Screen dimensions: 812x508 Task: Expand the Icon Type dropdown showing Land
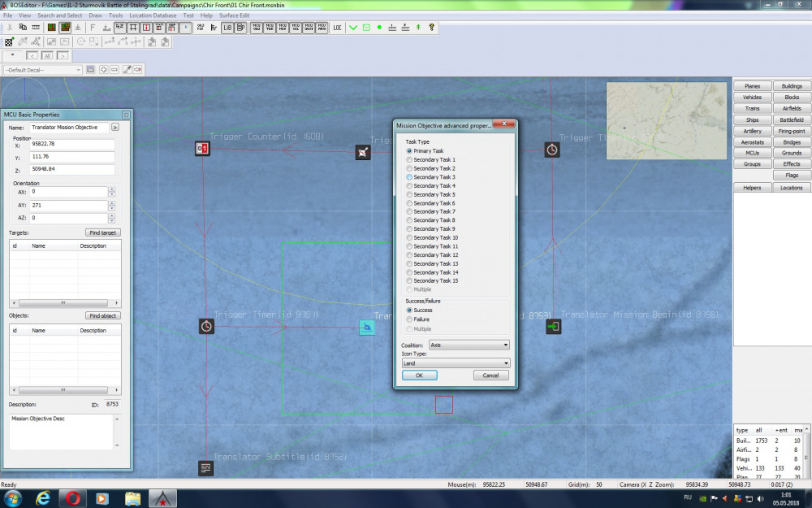456,363
